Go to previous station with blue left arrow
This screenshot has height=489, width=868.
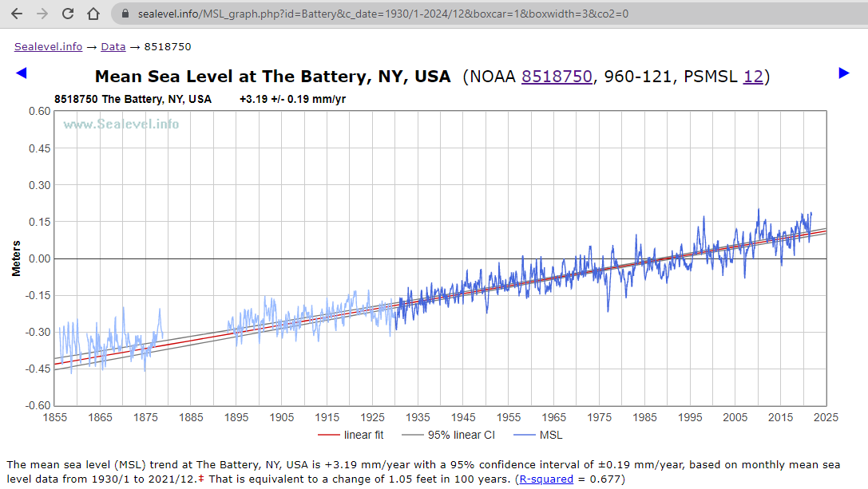22,73
